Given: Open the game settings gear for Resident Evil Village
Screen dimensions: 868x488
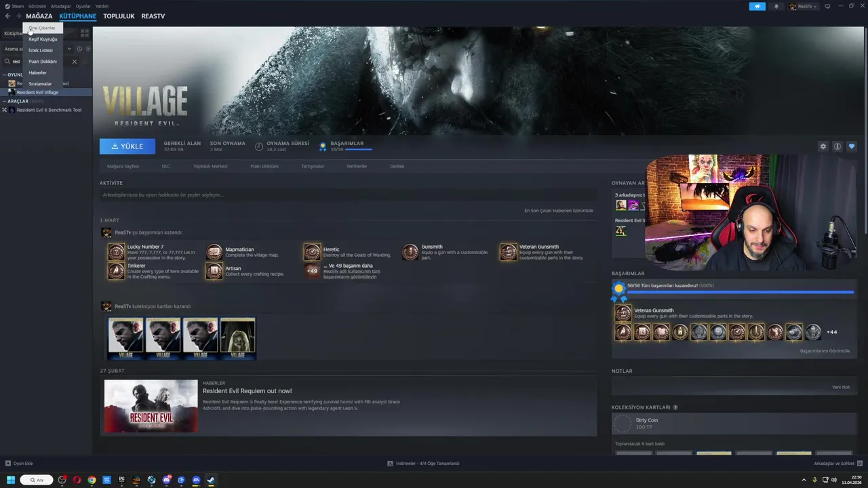Looking at the screenshot, I should pos(823,146).
